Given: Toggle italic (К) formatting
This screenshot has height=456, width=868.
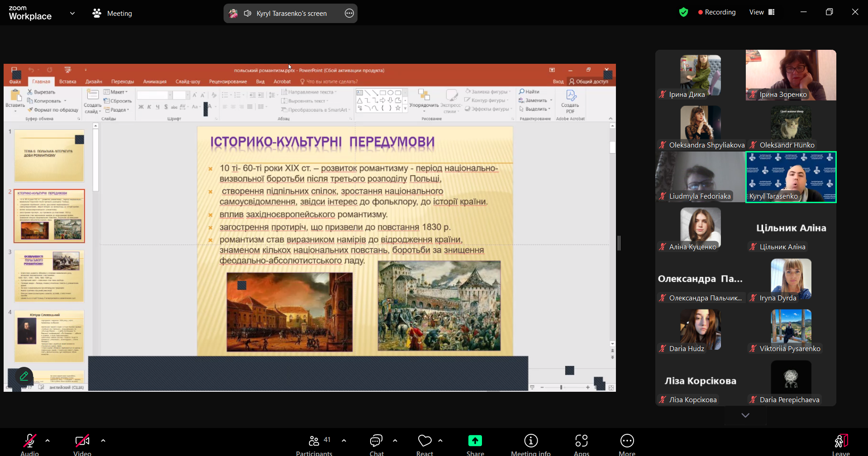Looking at the screenshot, I should (149, 107).
